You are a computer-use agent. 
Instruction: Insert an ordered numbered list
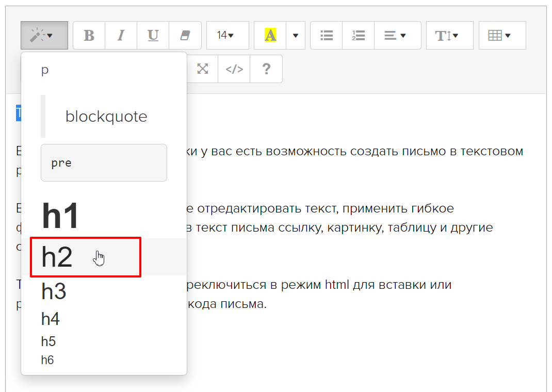point(359,35)
